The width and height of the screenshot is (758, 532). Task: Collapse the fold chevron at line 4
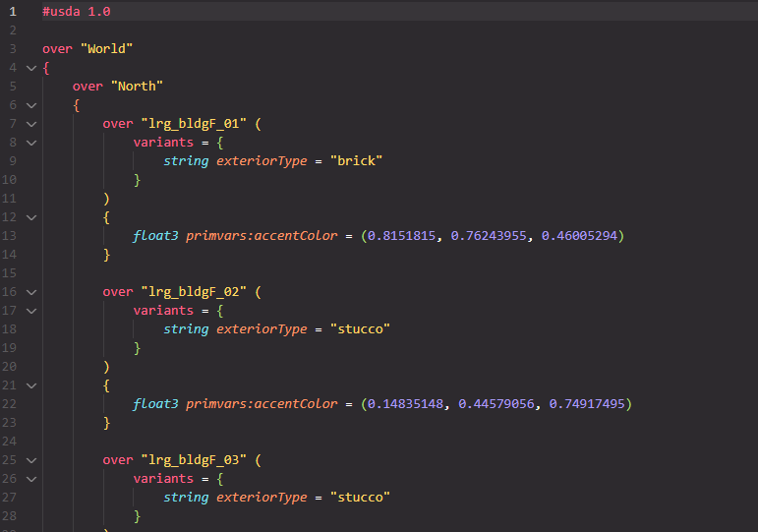tap(31, 68)
